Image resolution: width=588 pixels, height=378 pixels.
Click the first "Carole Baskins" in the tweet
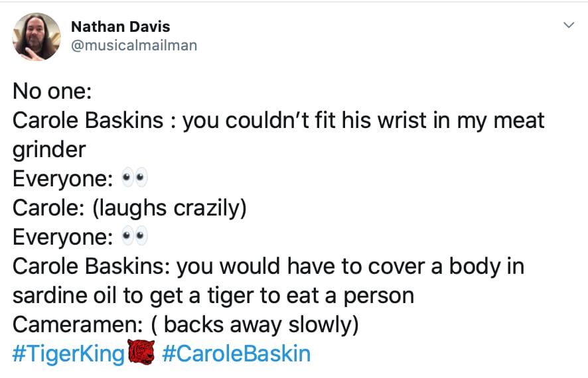point(88,121)
